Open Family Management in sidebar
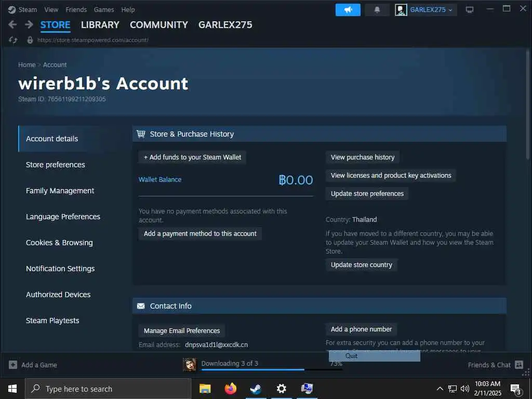This screenshot has width=532, height=399. tap(60, 191)
